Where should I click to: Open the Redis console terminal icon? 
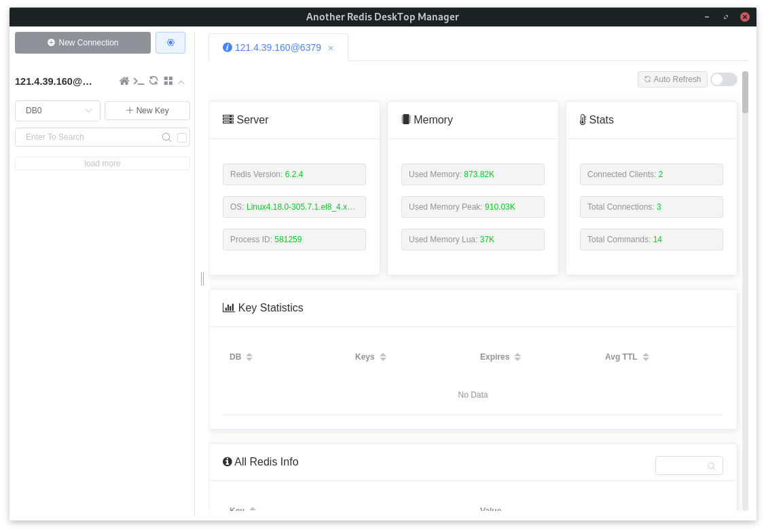coord(139,81)
